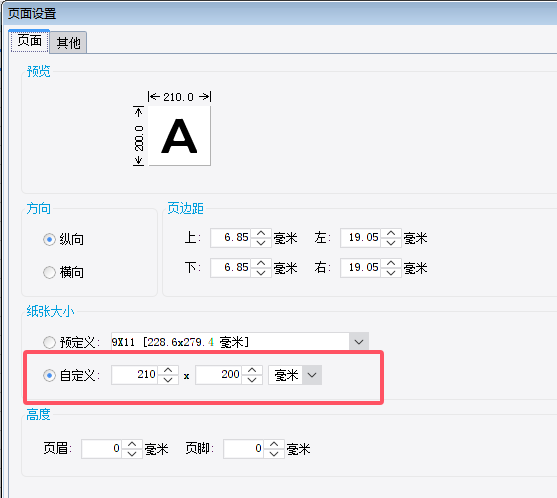Choose the 自定义 paper size radio button
The height and width of the screenshot is (498, 557).
point(49,375)
